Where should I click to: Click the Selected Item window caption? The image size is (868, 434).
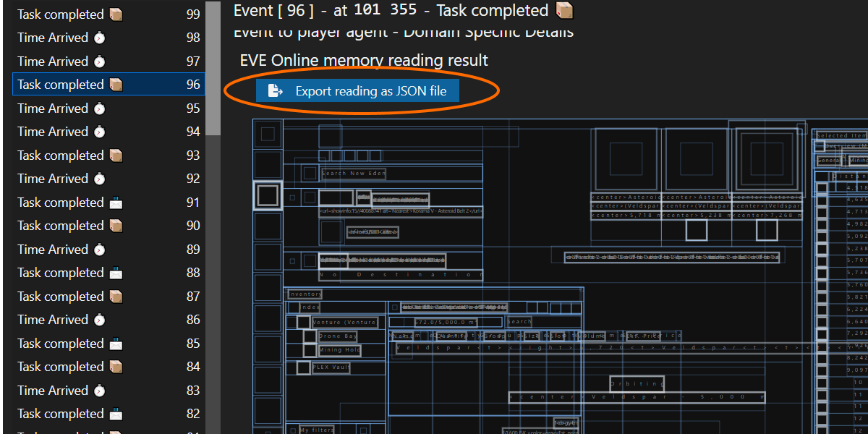[x=841, y=136]
